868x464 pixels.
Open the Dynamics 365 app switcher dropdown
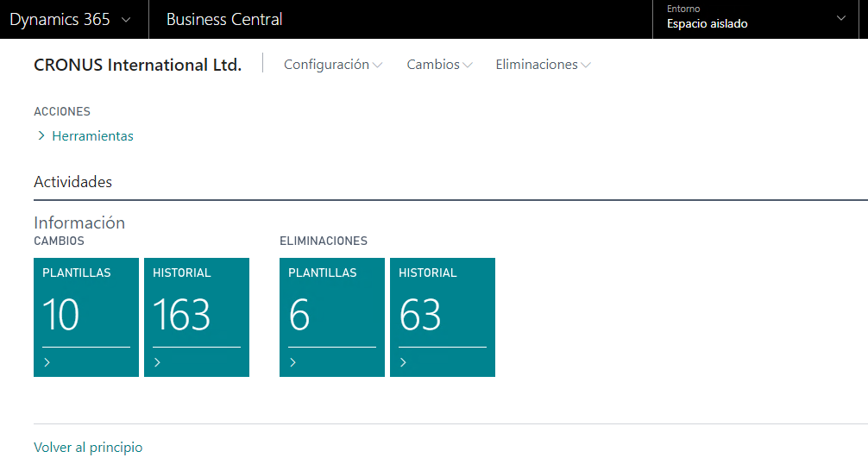tap(70, 19)
